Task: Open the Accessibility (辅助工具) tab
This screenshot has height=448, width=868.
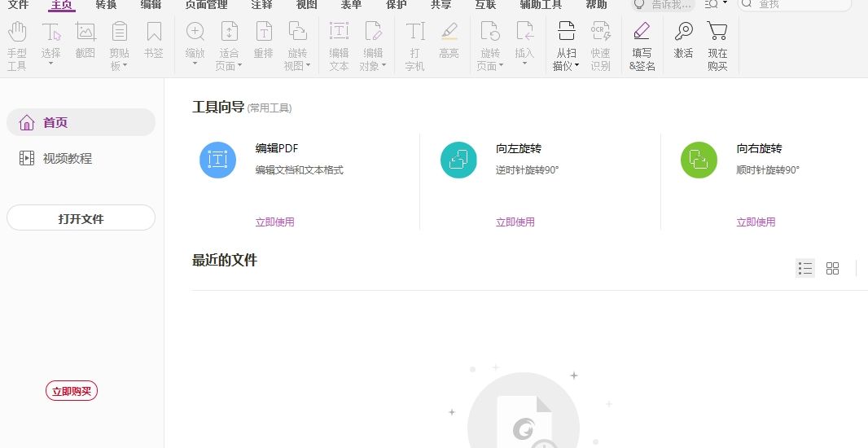Action: (541, 4)
